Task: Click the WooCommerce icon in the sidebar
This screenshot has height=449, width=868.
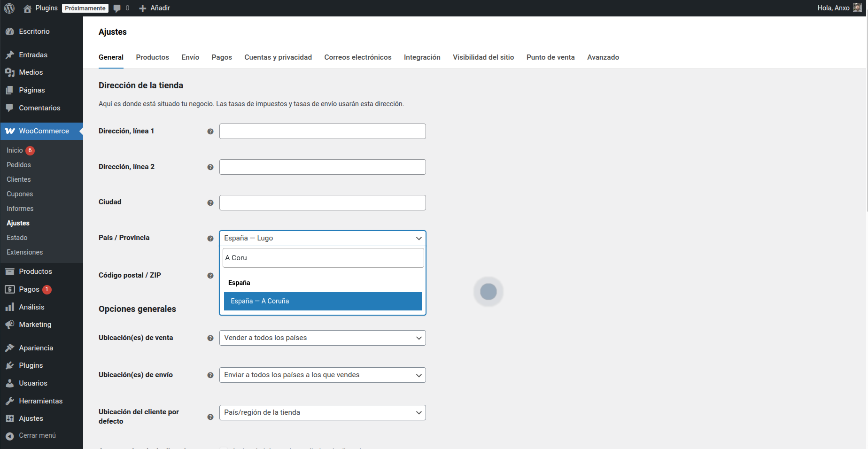Action: [x=10, y=131]
